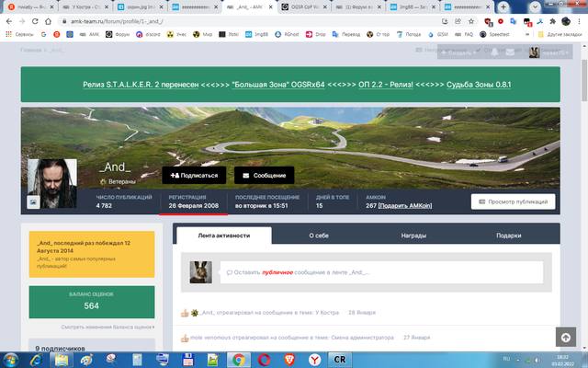This screenshot has width=588, height=368.
Task: Click the Просмотр публикаций button
Action: coord(513,201)
